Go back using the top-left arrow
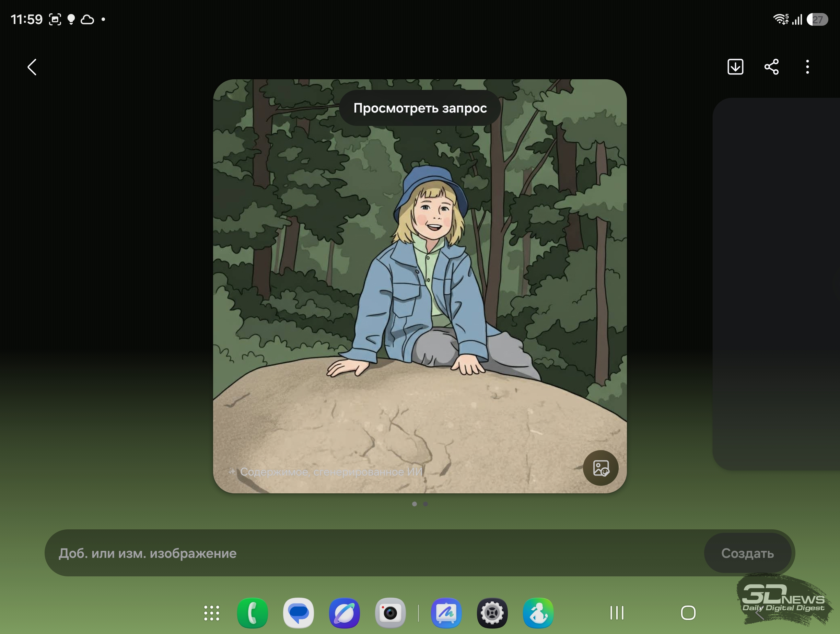This screenshot has height=634, width=840. coord(32,67)
